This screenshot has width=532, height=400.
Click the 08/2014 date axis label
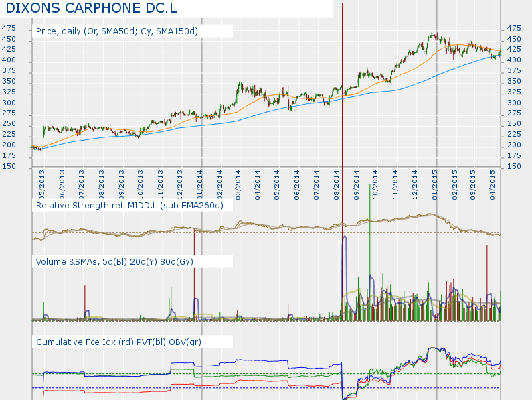point(336,185)
